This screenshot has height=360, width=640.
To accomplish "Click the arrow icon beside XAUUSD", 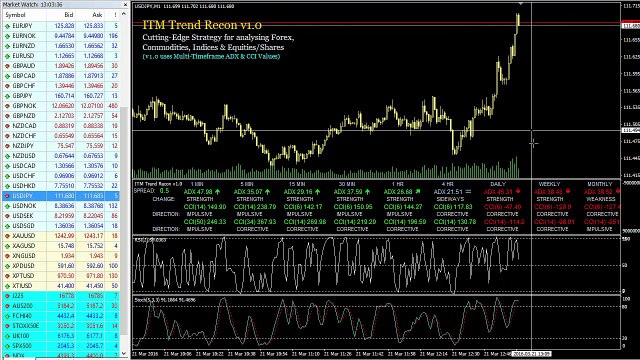I will [x=7, y=236].
